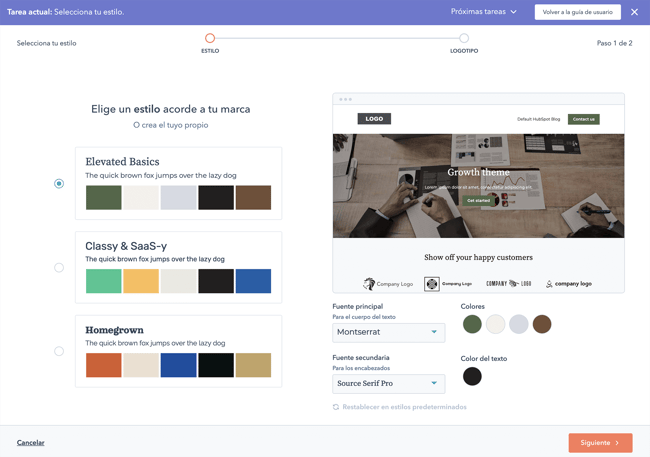Open the Source Serif Pro secondary font dropdown
The width and height of the screenshot is (650, 457).
pos(388,383)
